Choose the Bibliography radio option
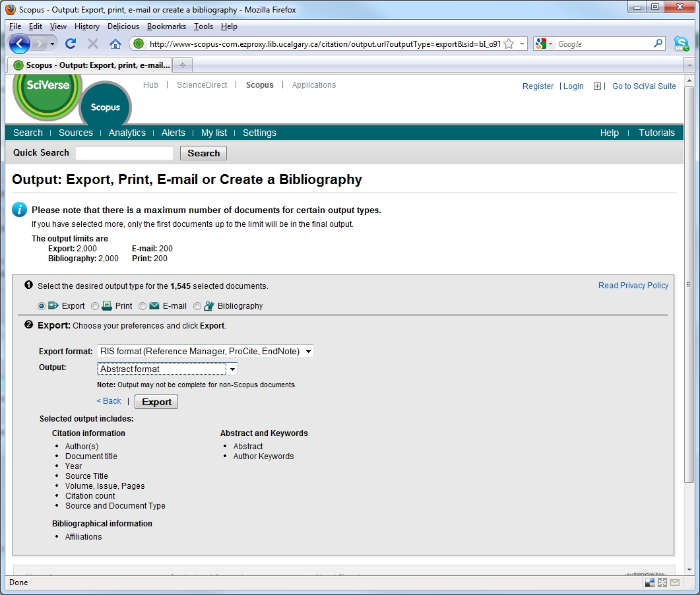 197,306
